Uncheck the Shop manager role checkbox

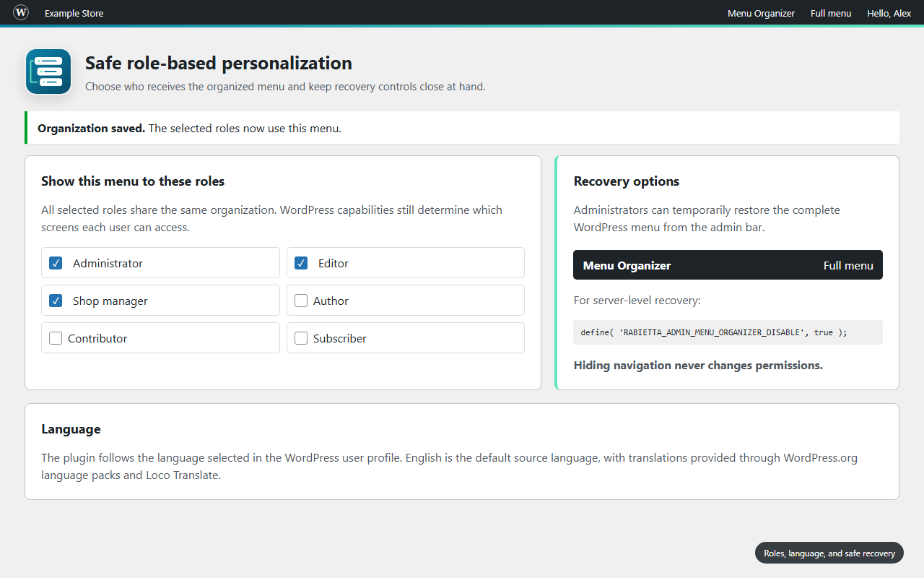click(56, 301)
